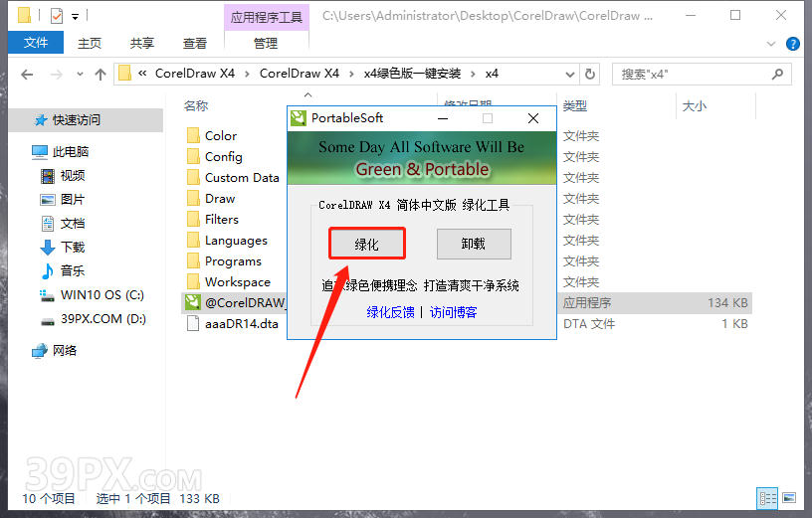Screen dimensions: 812x518
Task: Expand the address bar history dropdown
Action: [x=569, y=75]
